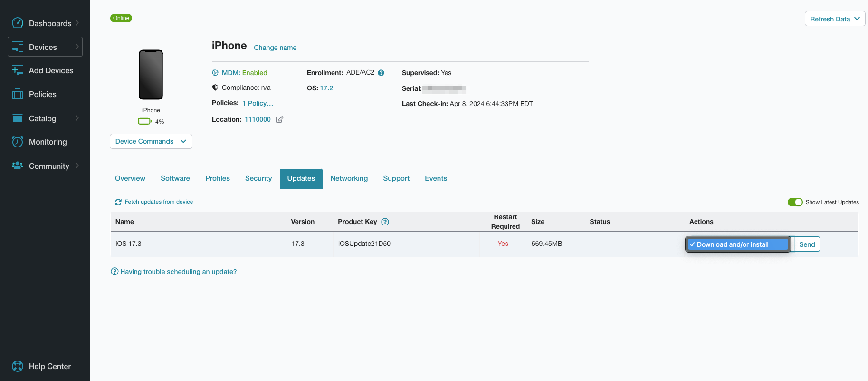Click the battery level icon
This screenshot has width=868, height=381.
click(x=144, y=121)
